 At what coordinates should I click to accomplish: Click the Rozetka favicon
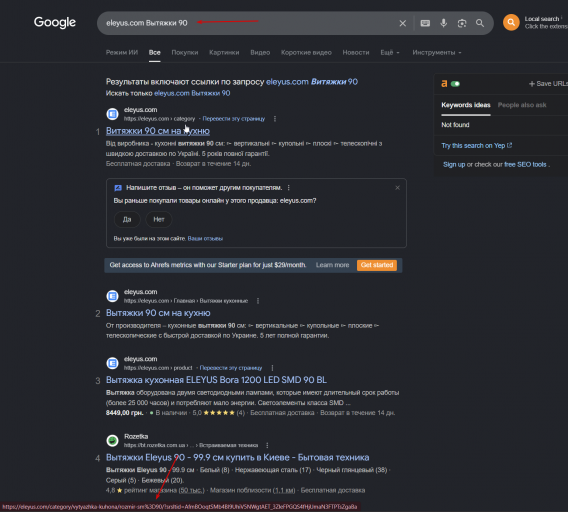(x=112, y=441)
